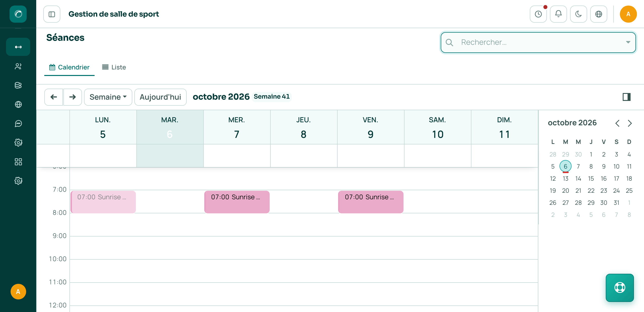Switch to Liste tab

tap(114, 67)
